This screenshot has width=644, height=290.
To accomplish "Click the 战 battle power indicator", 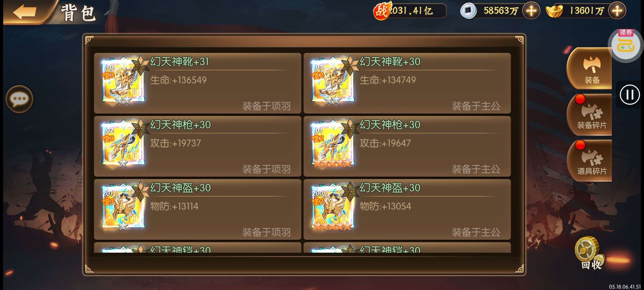I will (410, 11).
